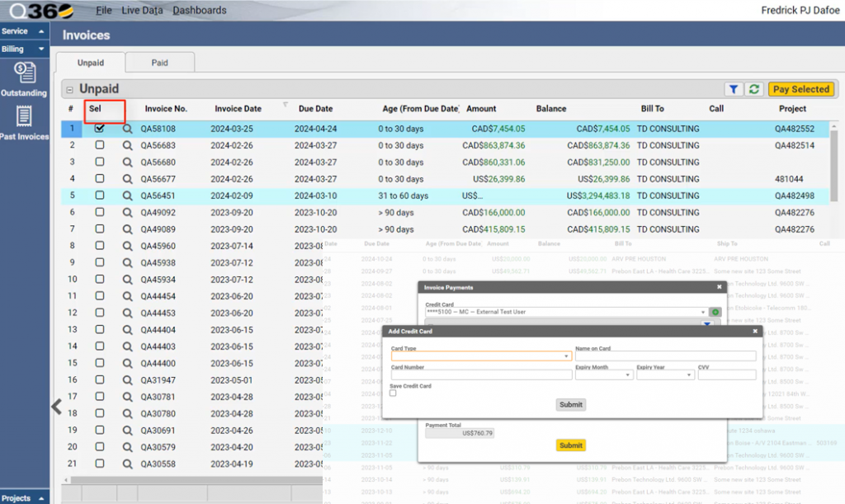Click green add credit card icon
845x504 pixels.
click(715, 313)
